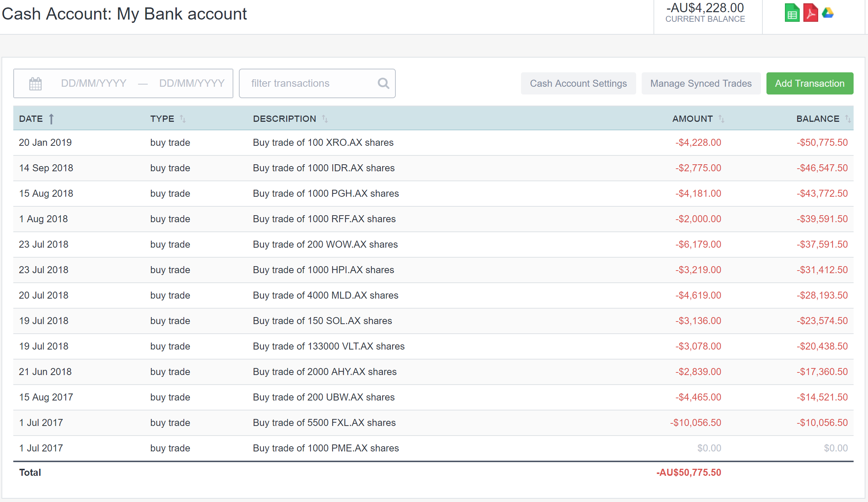Click Manage Synced Trades
The image size is (868, 502).
[701, 83]
